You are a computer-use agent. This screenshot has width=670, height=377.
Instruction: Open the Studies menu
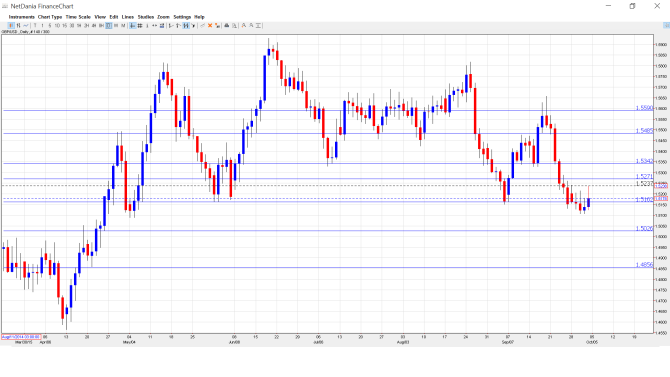(x=146, y=17)
